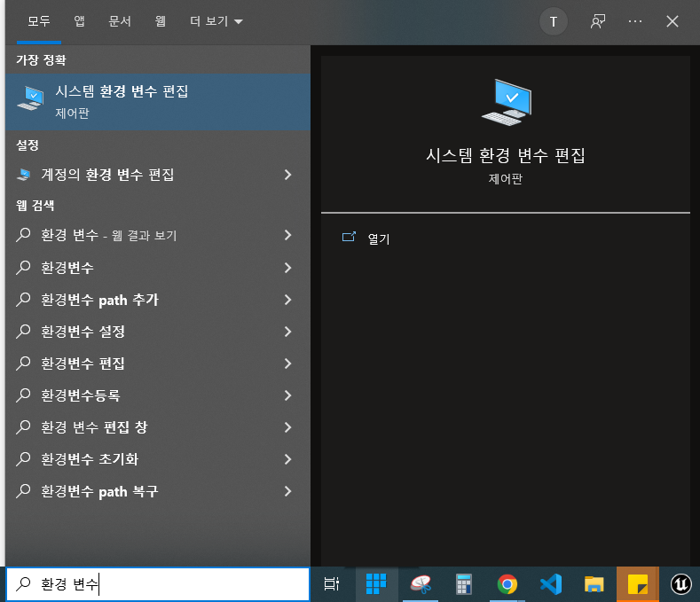Open the three-dot options menu
The width and height of the screenshot is (700, 602).
pyautogui.click(x=635, y=21)
